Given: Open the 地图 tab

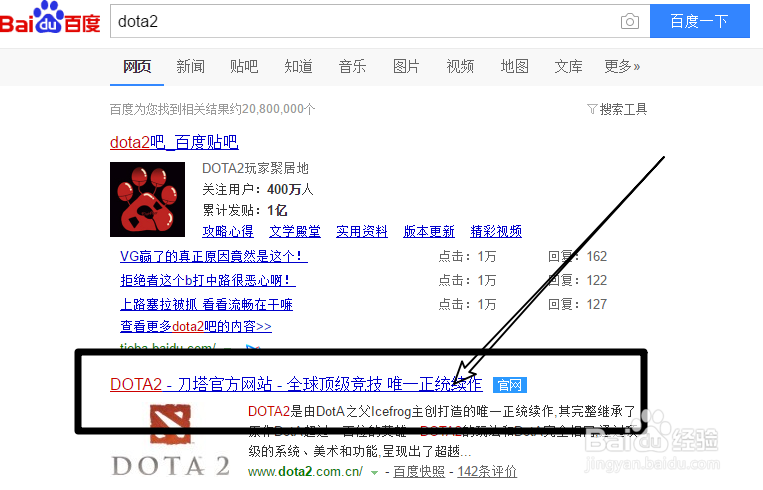Looking at the screenshot, I should (x=515, y=66).
